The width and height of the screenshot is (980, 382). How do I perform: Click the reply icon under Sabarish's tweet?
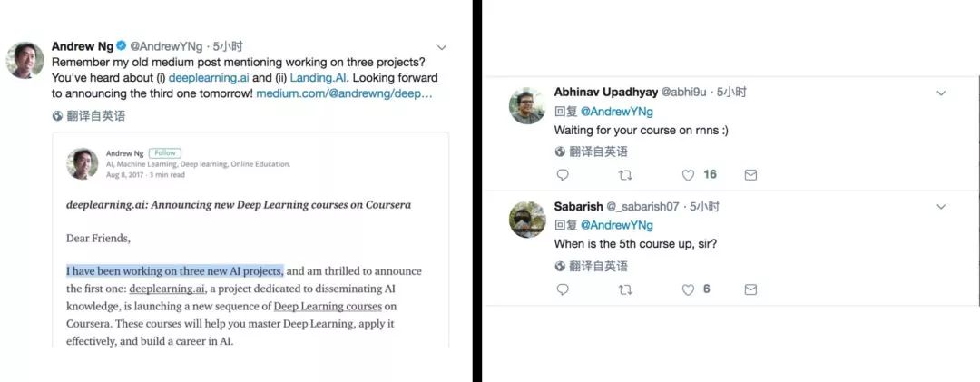pyautogui.click(x=563, y=289)
